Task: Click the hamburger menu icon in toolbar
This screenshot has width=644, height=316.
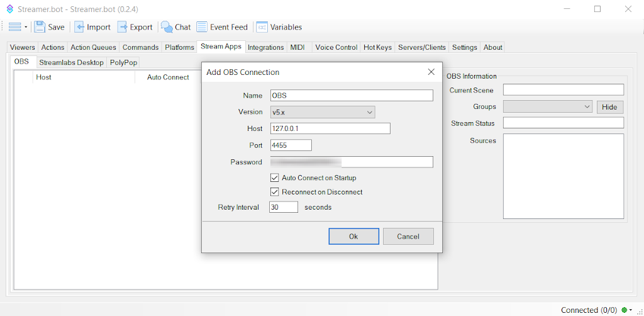Action: 14,27
